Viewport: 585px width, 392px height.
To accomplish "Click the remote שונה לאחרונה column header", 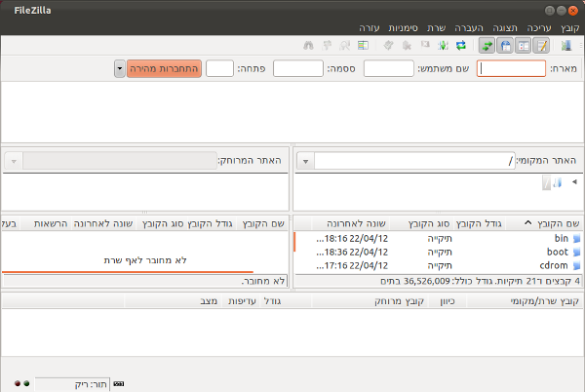I will point(103,223).
